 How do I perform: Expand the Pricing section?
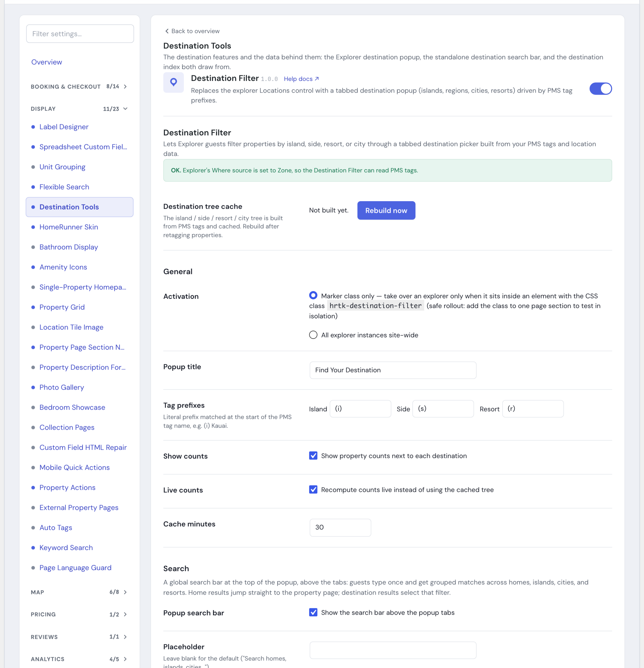coord(79,614)
